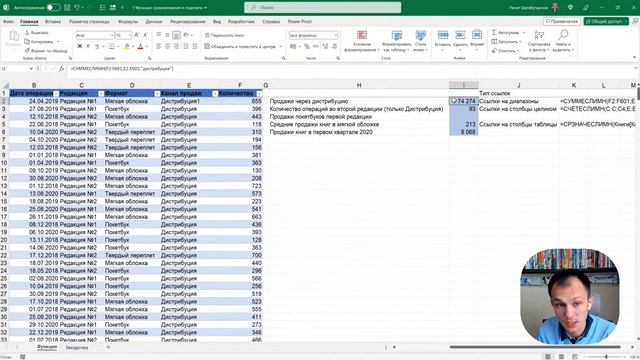Viewport: 640px width, 360px height.
Task: Click the Copy (Копировать) command
Action: click(40, 41)
